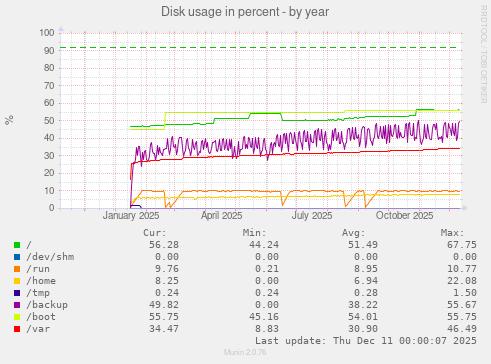The height and width of the screenshot is (364, 491).
Task: Click the 50 y-axis label
Action: pyautogui.click(x=49, y=121)
